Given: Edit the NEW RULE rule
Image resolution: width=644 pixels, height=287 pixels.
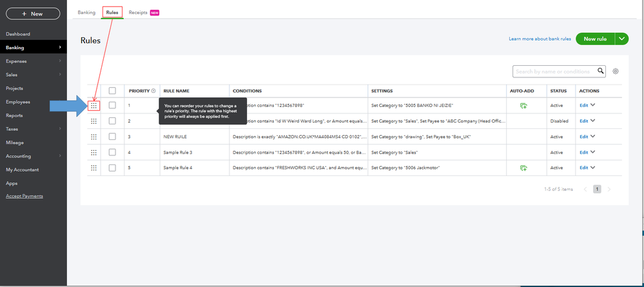Looking at the screenshot, I should click(x=583, y=137).
